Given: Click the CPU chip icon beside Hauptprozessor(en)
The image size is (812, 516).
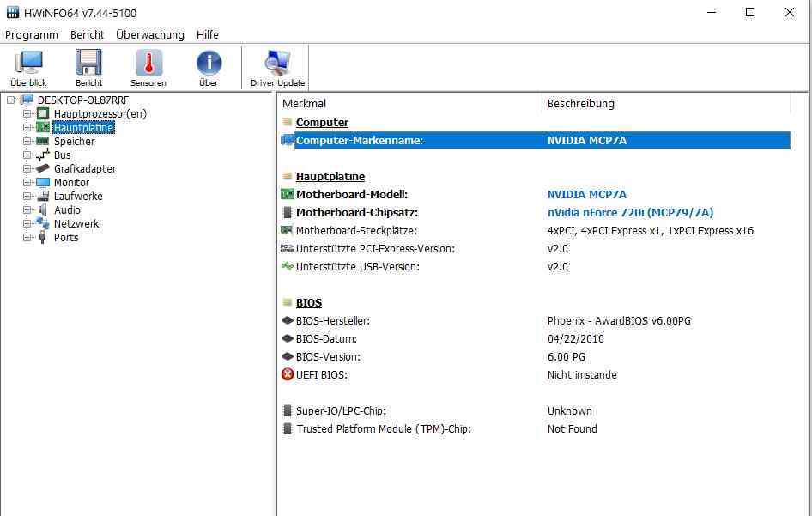Looking at the screenshot, I should point(43,113).
